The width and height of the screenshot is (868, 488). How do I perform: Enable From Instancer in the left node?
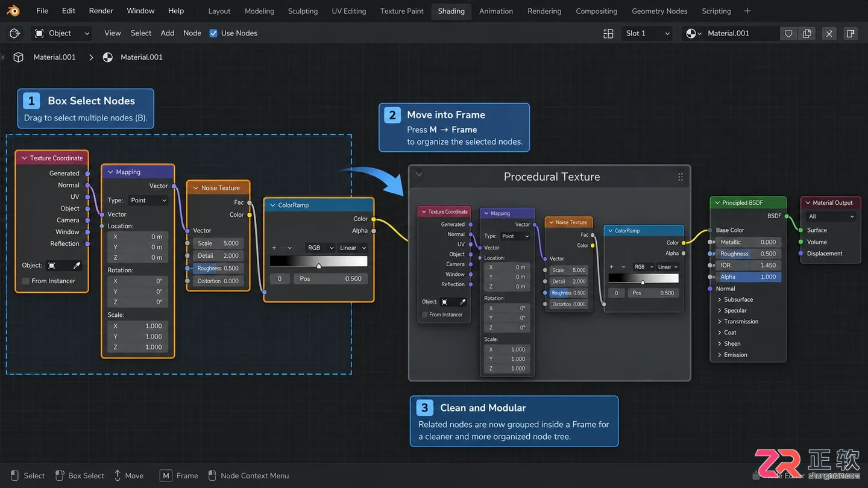[26, 281]
